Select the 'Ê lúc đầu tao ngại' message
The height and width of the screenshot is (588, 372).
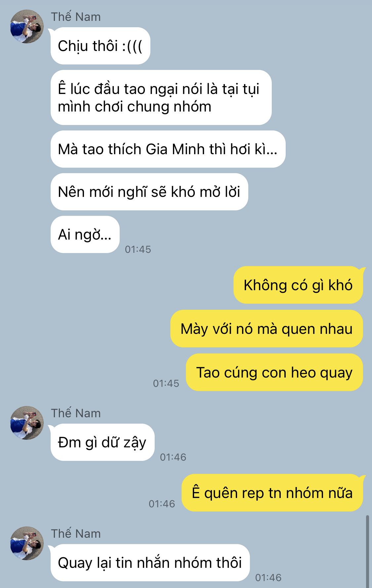coord(161,98)
